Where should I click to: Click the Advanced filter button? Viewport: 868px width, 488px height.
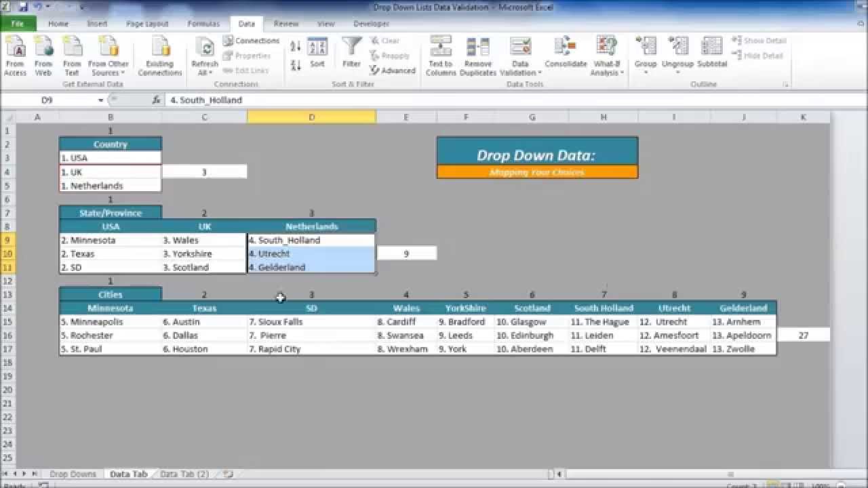click(393, 70)
